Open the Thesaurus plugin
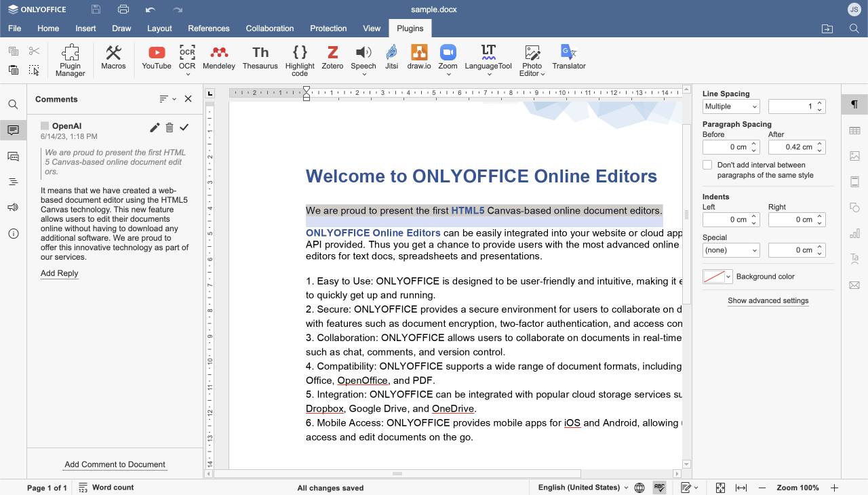Viewport: 868px width, 495px height. coord(260,58)
